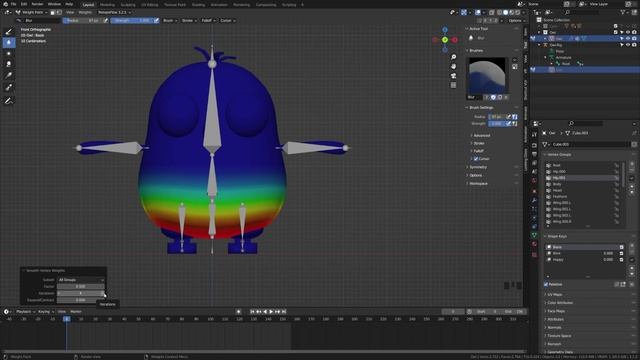Expand the Symmetry panel
The height and width of the screenshot is (360, 640).
pos(478,167)
